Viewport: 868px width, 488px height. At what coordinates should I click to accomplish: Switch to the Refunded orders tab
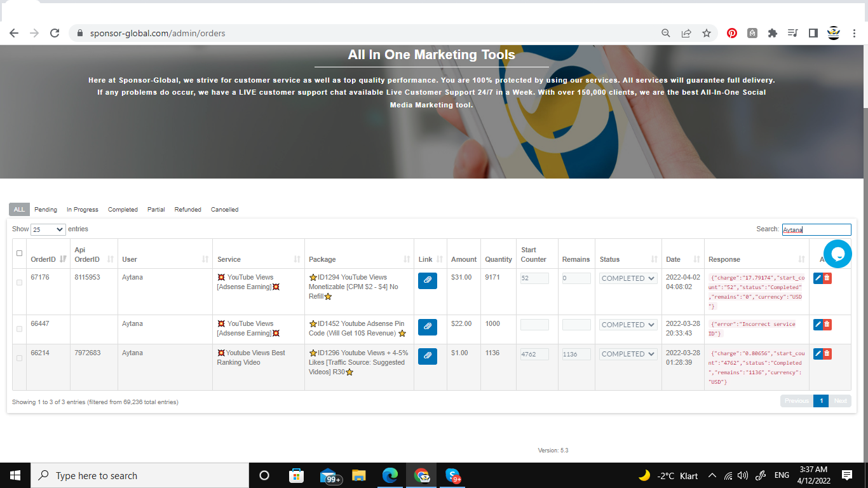[188, 210]
